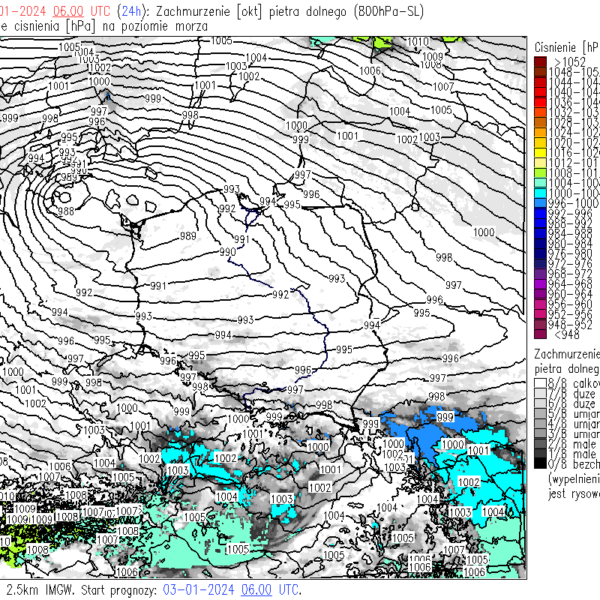Click the 6/8 duze cloud legend entry
The height and width of the screenshot is (600, 600).
coord(570,402)
